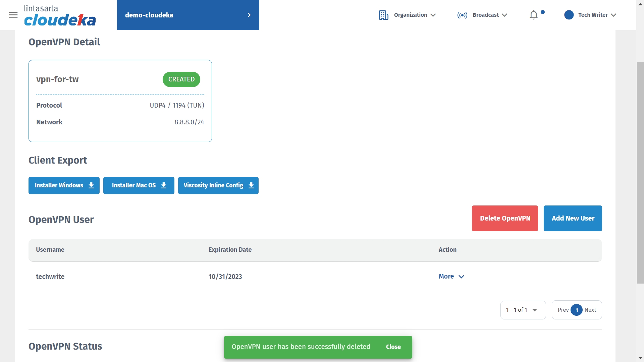Click download icon on Viscosity Inline Config

pyautogui.click(x=251, y=185)
